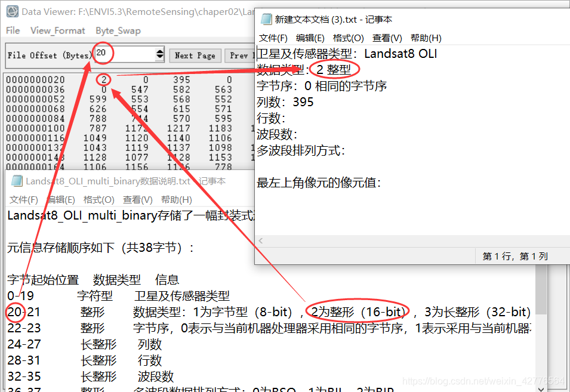Image resolution: width=570 pixels, height=392 pixels.
Task: Click the Data Viewer title bar text
Action: [138, 11]
